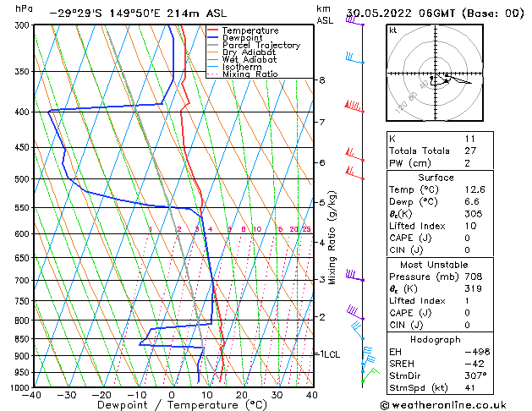Click the blue wind barb at 850 hPa

(x=358, y=331)
